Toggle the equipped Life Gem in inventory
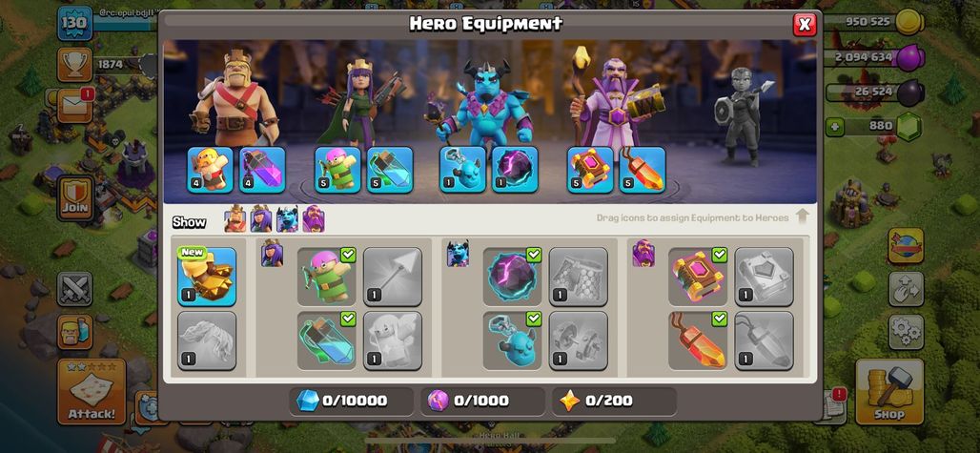 click(x=698, y=340)
